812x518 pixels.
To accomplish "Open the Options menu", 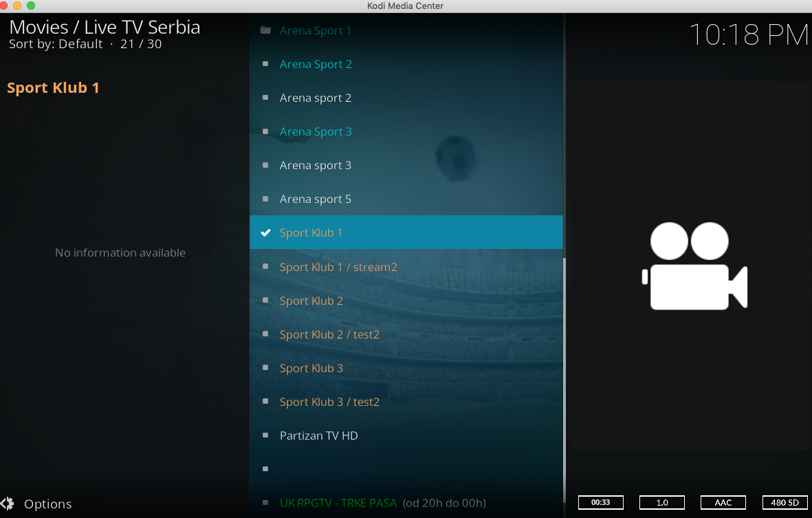I will point(36,504).
